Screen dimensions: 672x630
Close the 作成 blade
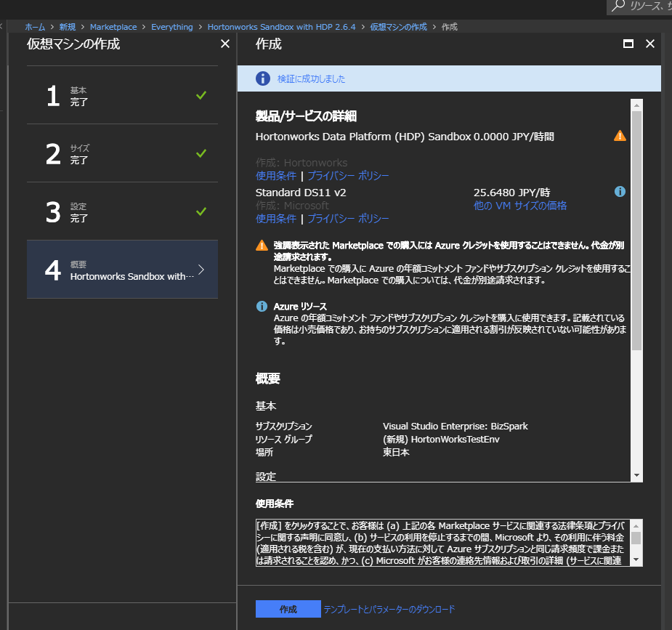[x=650, y=44]
